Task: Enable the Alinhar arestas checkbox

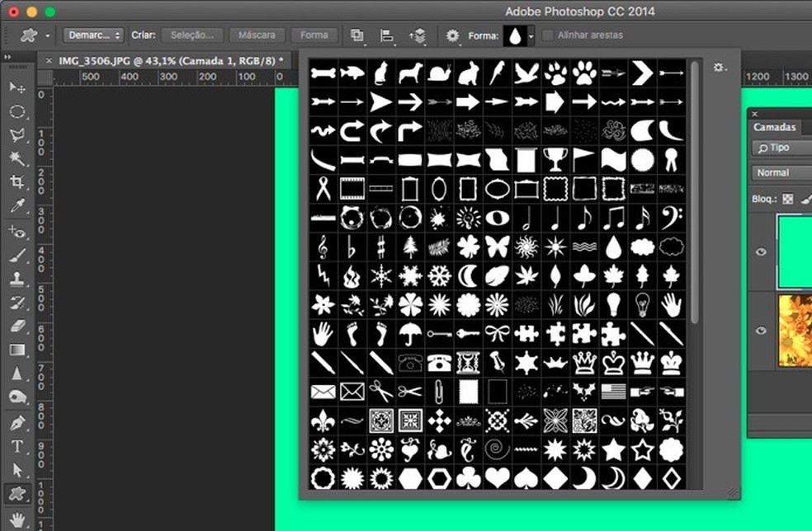Action: [x=548, y=35]
